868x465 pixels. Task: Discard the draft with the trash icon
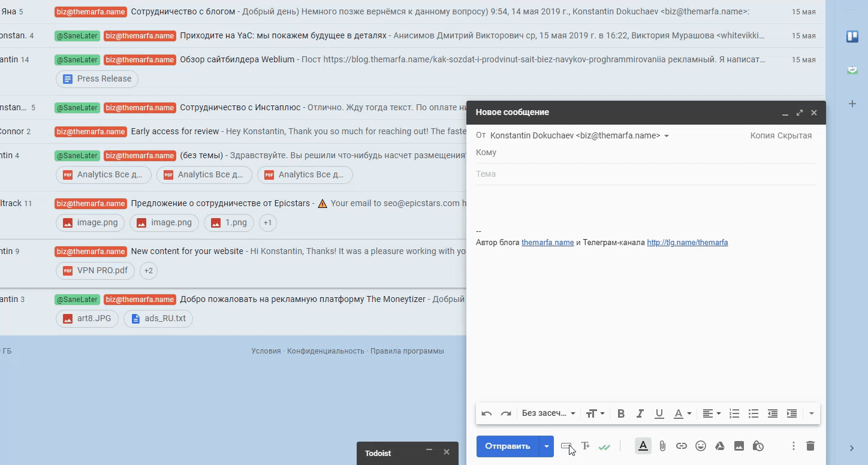[x=810, y=446]
